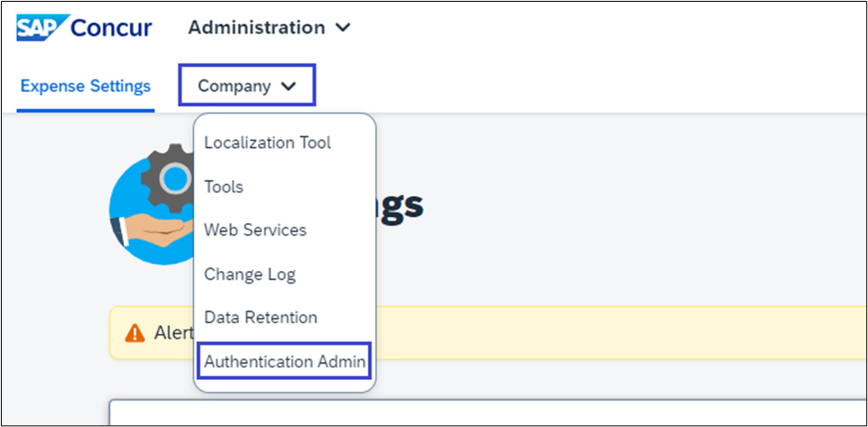868x427 pixels.
Task: Choose the Authentication Admin option
Action: (285, 361)
